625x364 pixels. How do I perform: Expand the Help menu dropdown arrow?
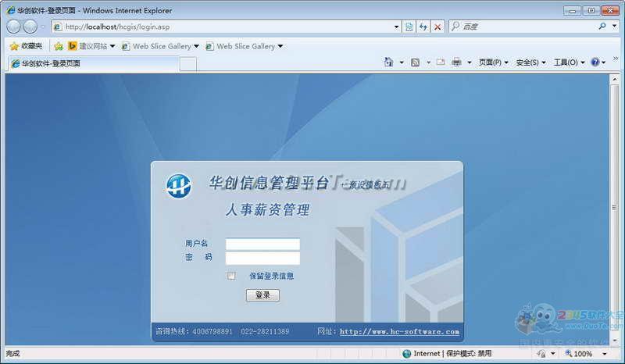tap(603, 62)
